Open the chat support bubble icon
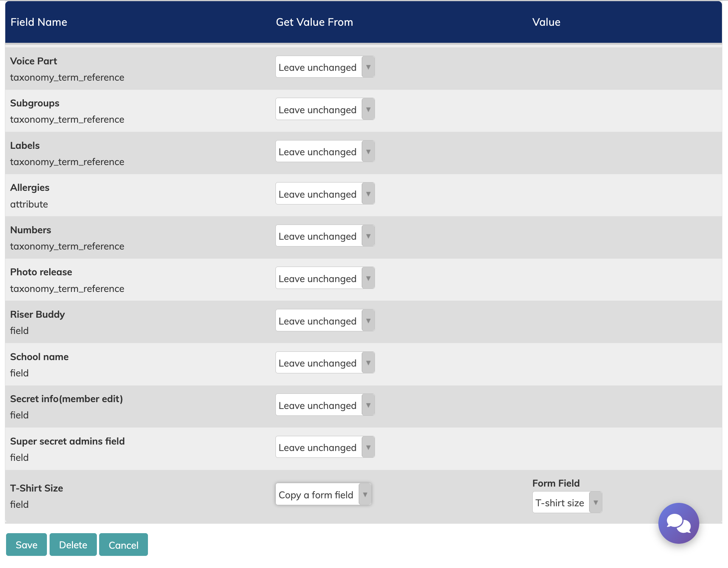The height and width of the screenshot is (568, 728). 678,523
